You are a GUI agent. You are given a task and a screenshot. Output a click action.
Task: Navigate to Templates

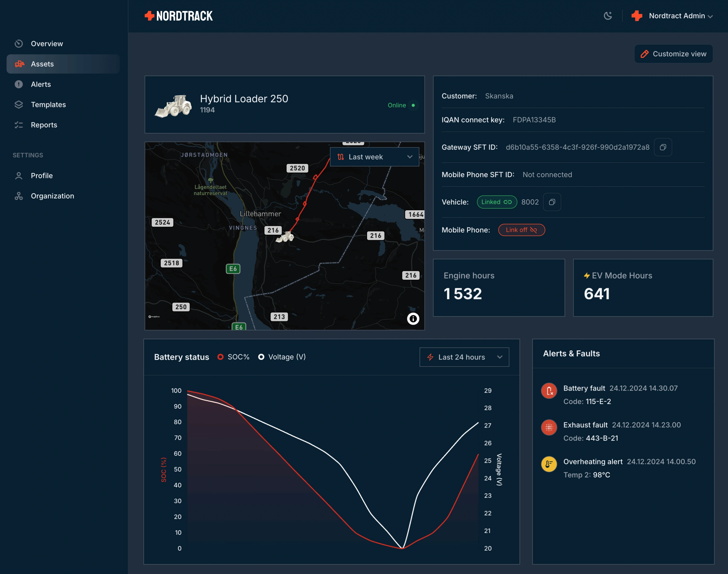(63, 104)
